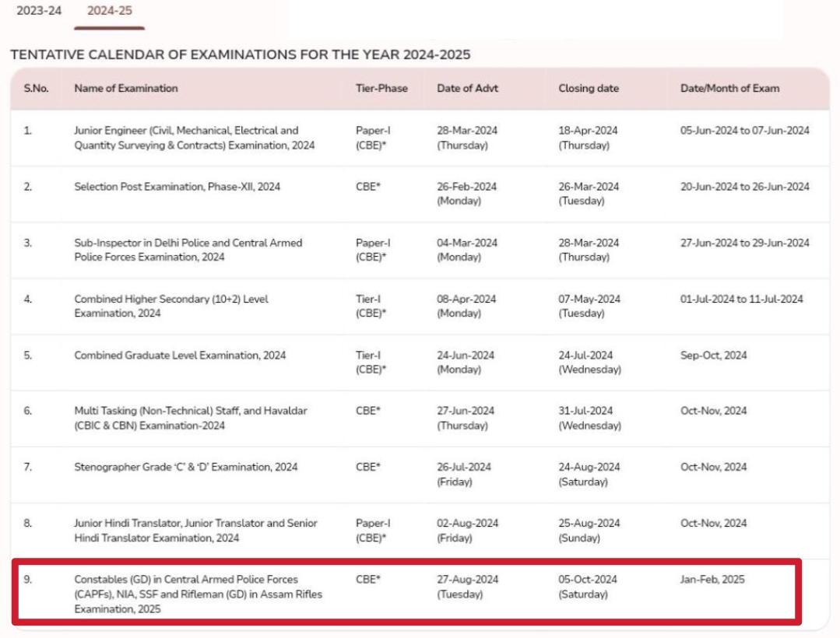Image resolution: width=840 pixels, height=638 pixels.
Task: Click exam date 27-Jun-2024 to 29-Jun-2024
Action: pyautogui.click(x=745, y=243)
